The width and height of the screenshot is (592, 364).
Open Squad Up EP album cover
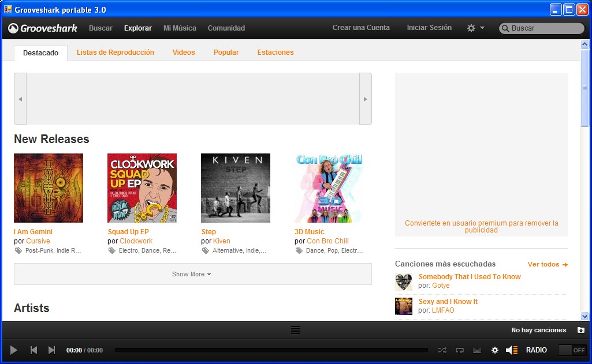[x=142, y=188]
